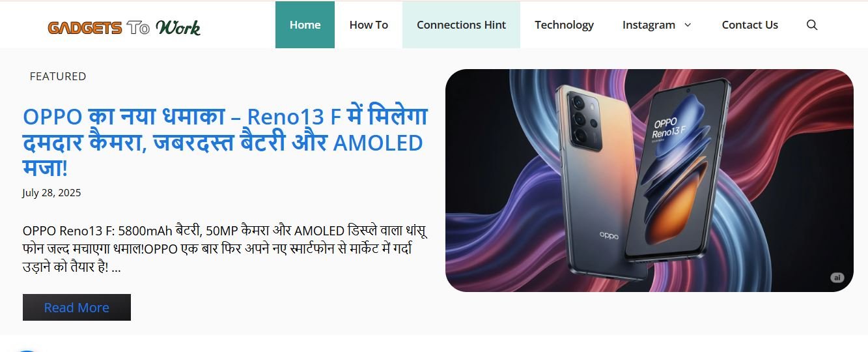Open the Technology section
Viewport: 868px width, 352px height.
564,25
